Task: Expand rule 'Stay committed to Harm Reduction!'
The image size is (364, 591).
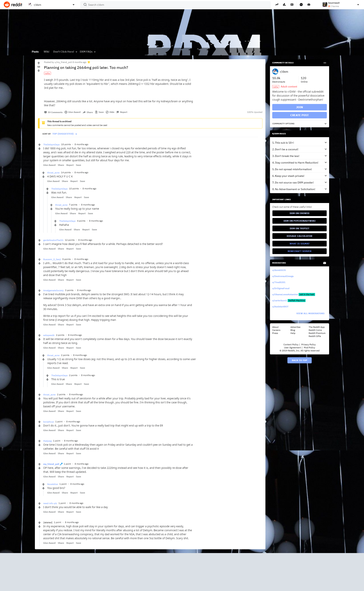Action: point(300,163)
